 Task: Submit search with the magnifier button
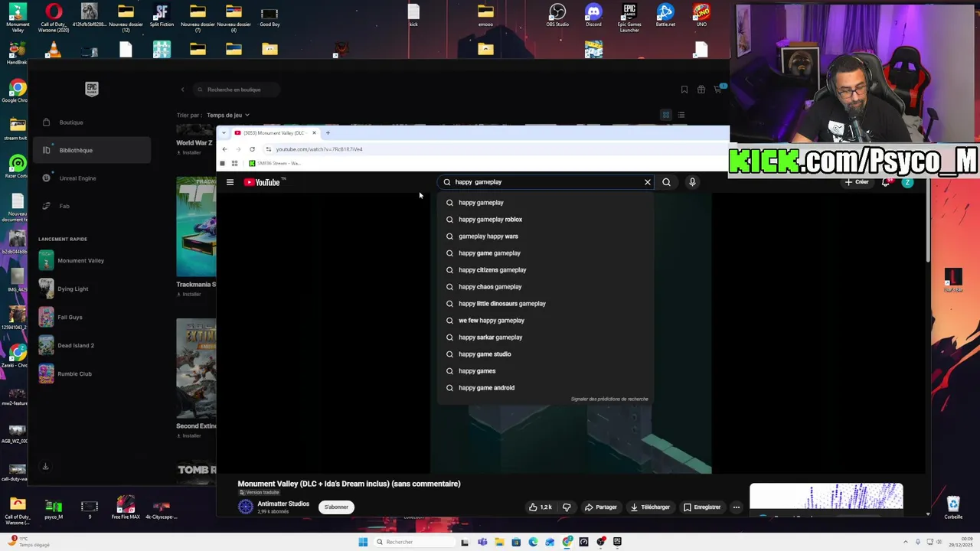(x=667, y=182)
